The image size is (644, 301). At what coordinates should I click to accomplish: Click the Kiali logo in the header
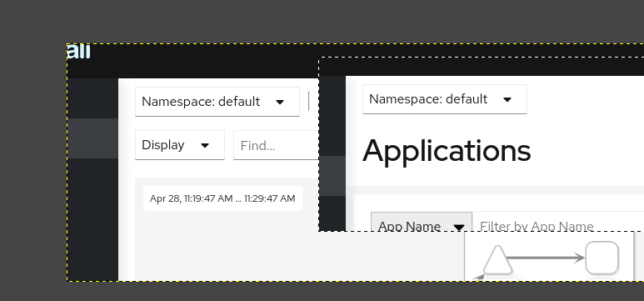pyautogui.click(x=78, y=52)
